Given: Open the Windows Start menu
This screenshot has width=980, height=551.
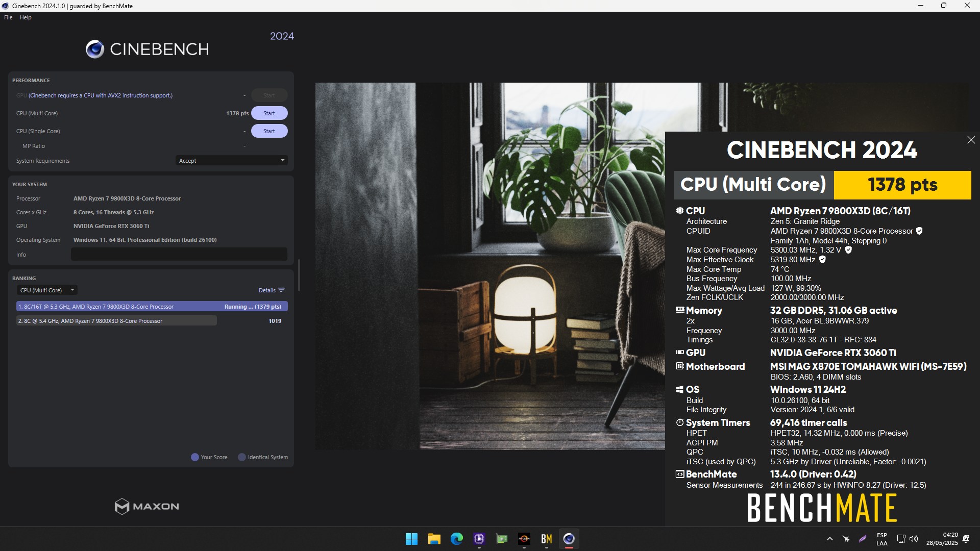Looking at the screenshot, I should (411, 539).
